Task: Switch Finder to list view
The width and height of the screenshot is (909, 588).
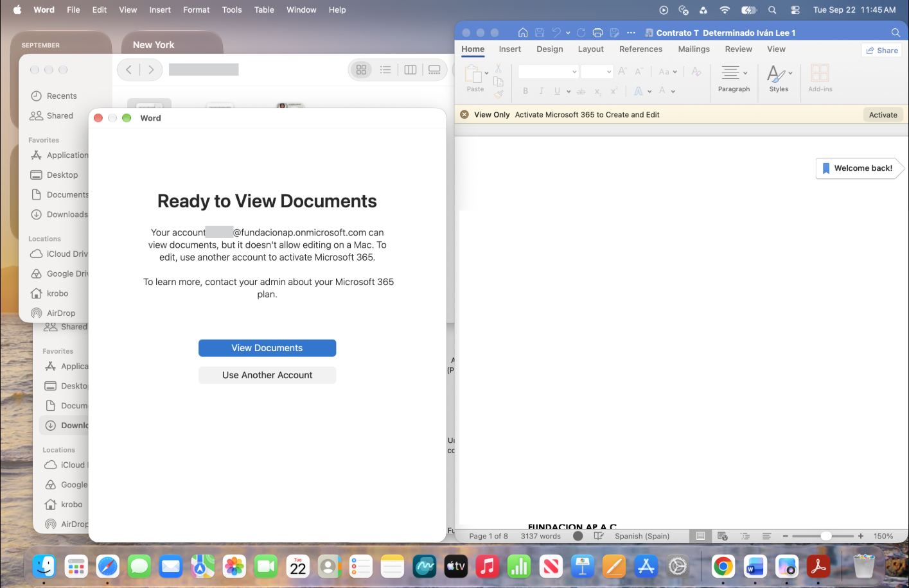Action: [x=385, y=69]
